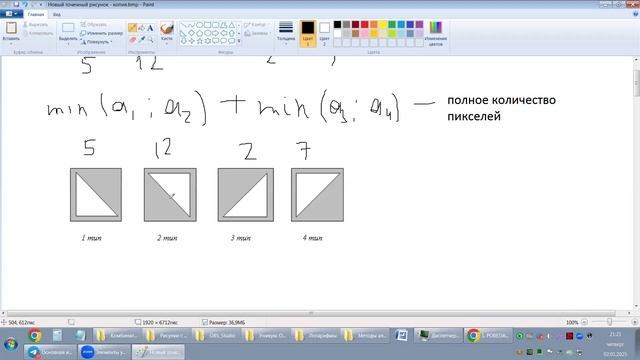
Task: Select the curve shape tool
Action: pyautogui.click(x=191, y=25)
